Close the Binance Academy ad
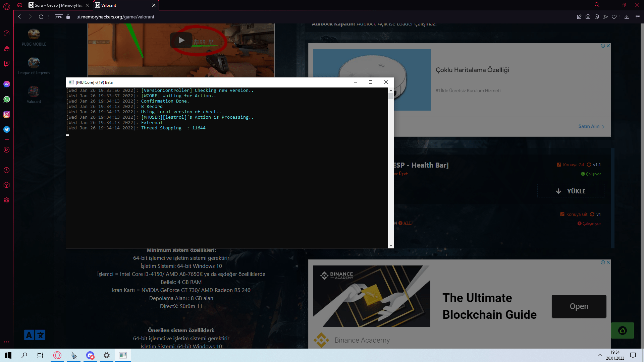Screen dimensions: 644x362 608,262
